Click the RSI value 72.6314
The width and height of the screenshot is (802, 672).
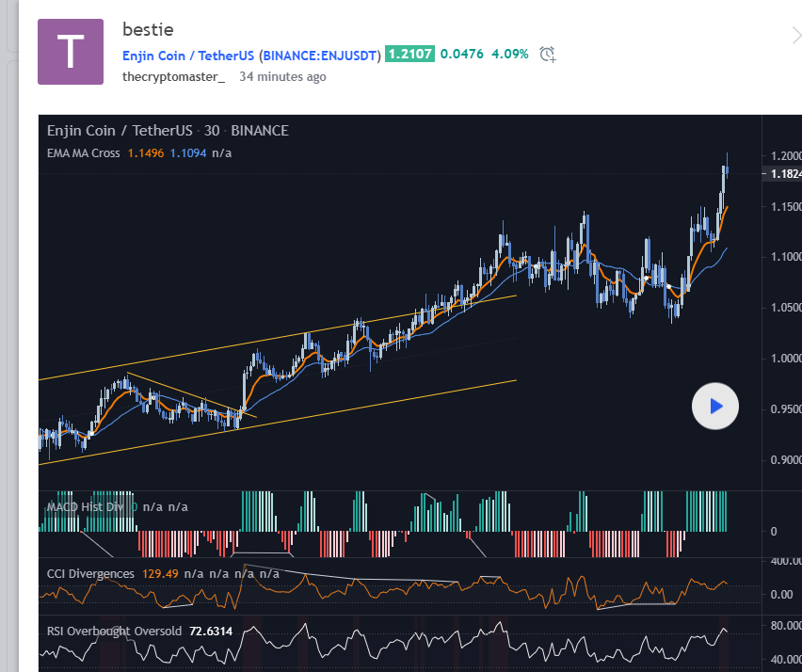[x=210, y=631]
